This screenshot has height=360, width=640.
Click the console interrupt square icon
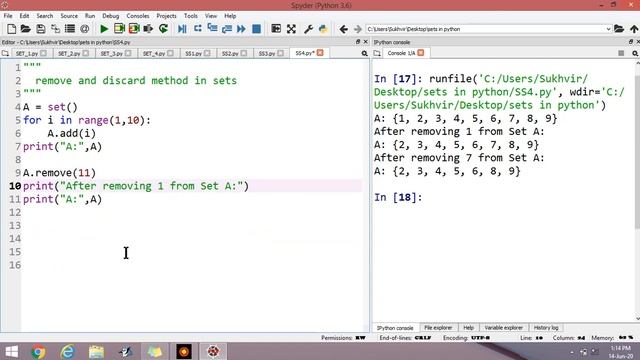(621, 53)
